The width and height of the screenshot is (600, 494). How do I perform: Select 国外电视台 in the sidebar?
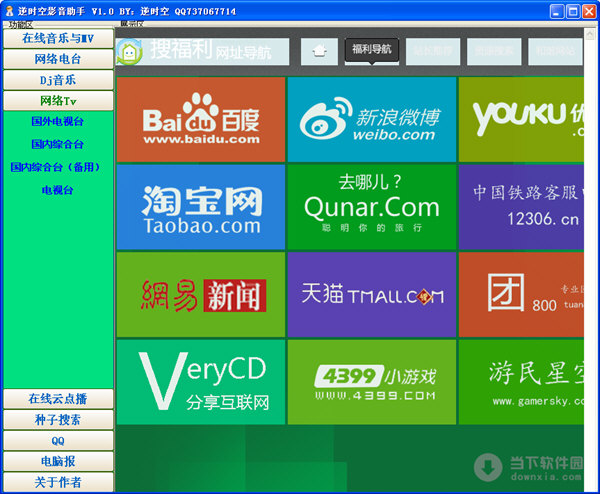point(57,122)
